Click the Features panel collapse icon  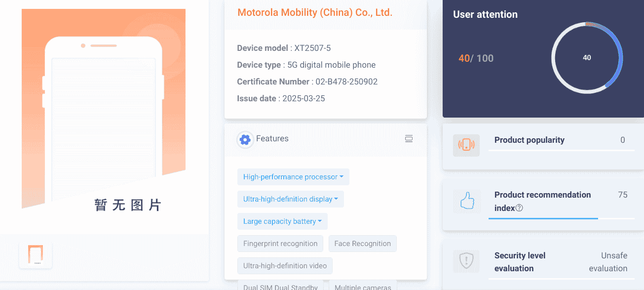[x=409, y=139]
